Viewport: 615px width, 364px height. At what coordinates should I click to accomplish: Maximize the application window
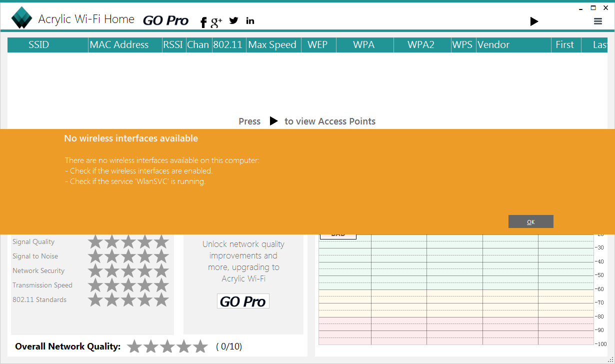click(593, 8)
